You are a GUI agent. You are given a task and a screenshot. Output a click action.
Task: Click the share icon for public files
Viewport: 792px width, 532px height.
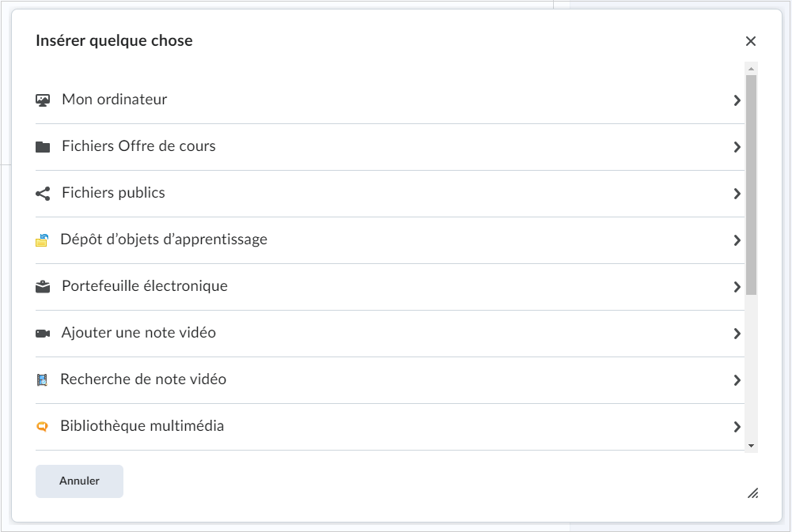[43, 194]
